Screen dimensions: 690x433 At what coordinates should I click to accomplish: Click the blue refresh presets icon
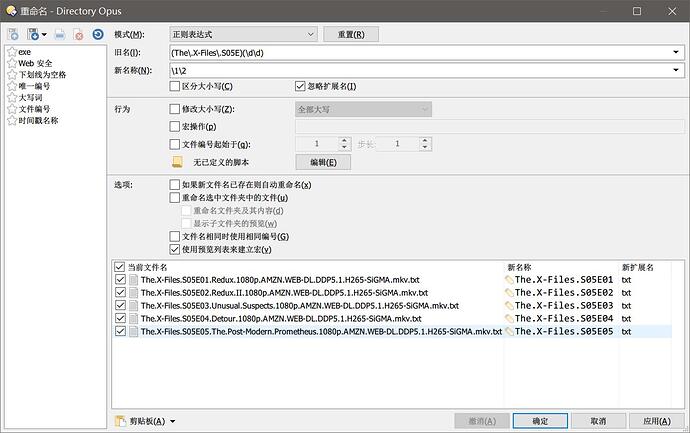pyautogui.click(x=97, y=34)
